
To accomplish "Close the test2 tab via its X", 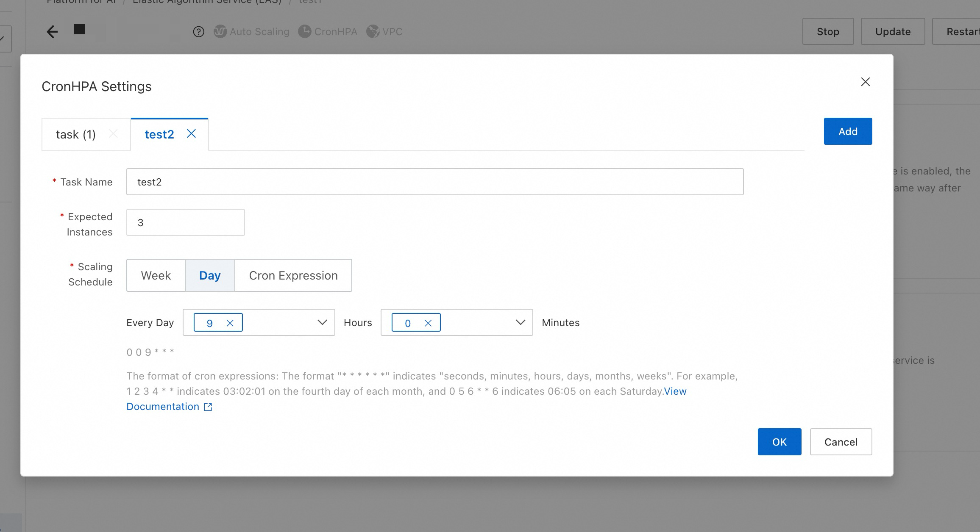I will 191,134.
